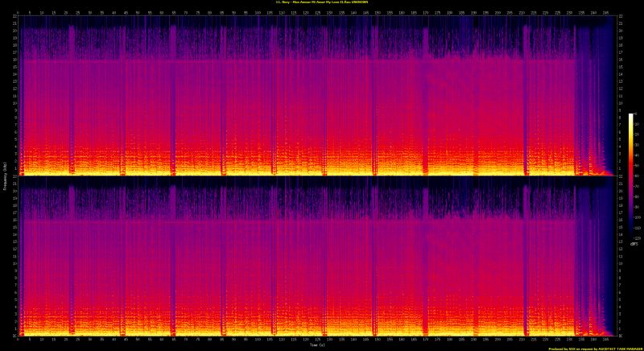
Task: Click the upper channel spectrogram near its center
Action: 314,95
